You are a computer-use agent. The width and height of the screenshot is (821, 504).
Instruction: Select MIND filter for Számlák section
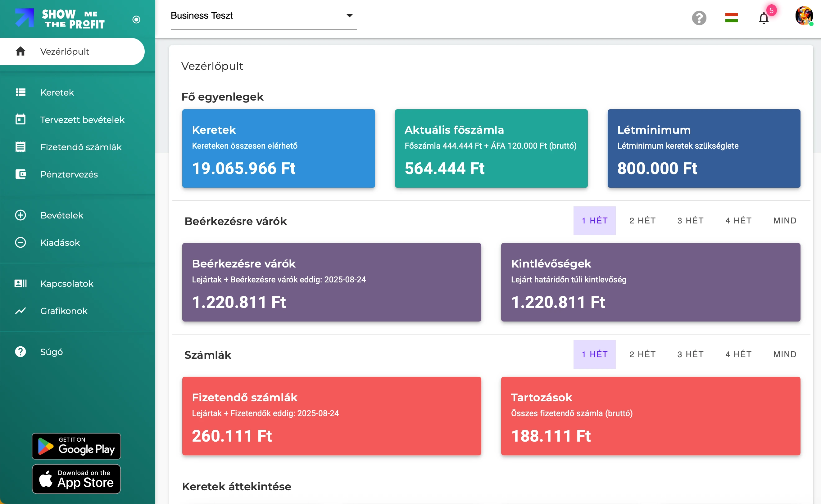point(785,354)
